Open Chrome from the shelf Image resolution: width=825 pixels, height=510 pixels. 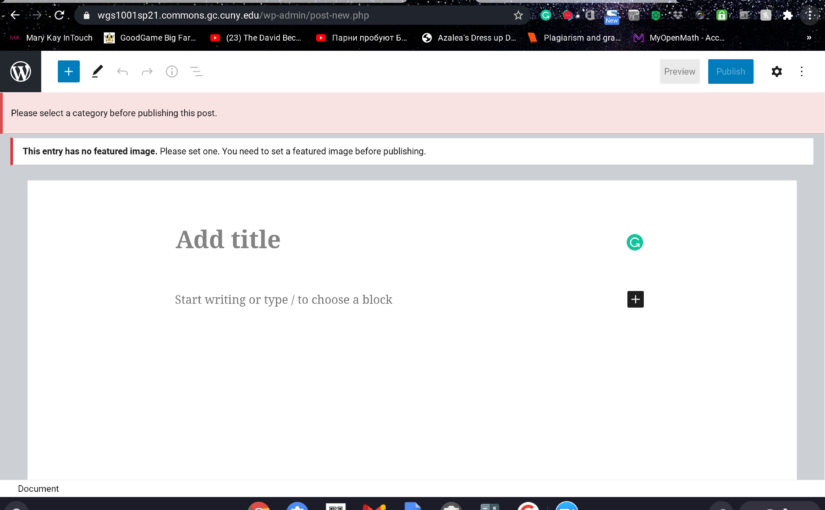(259, 506)
